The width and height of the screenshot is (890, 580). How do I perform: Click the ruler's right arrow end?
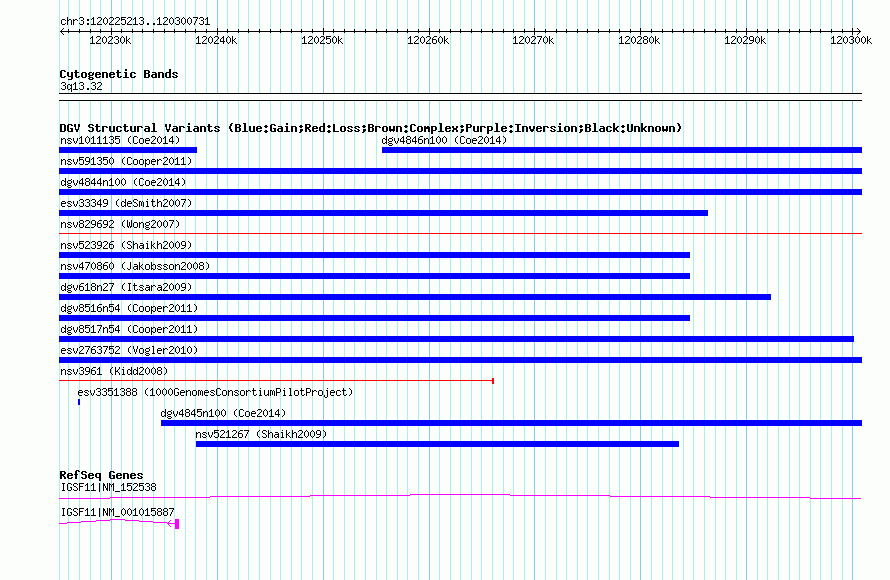(x=859, y=31)
